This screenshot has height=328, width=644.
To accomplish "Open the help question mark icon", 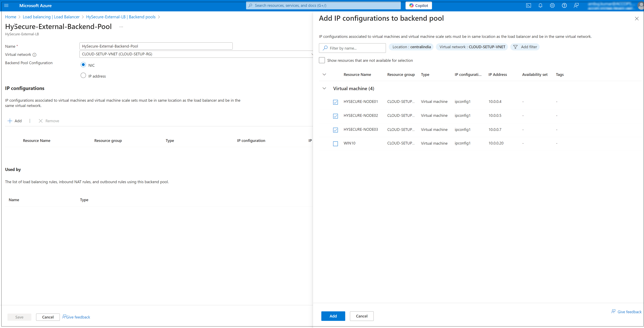I will tap(564, 5).
